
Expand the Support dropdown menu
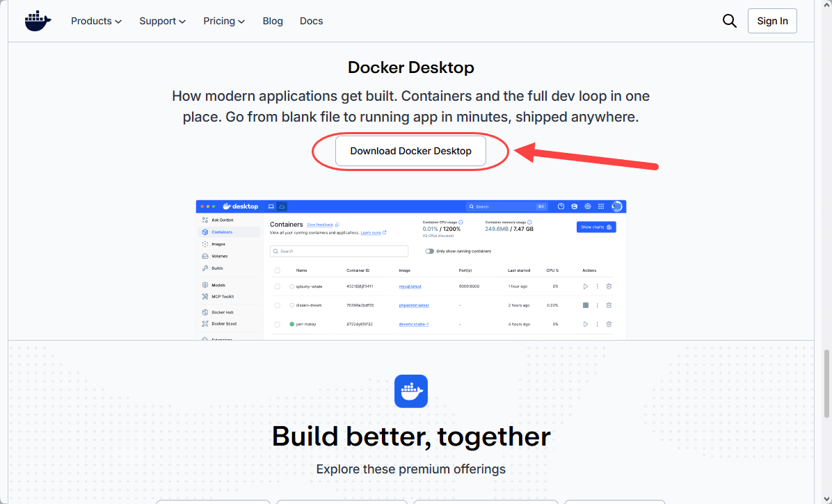162,21
